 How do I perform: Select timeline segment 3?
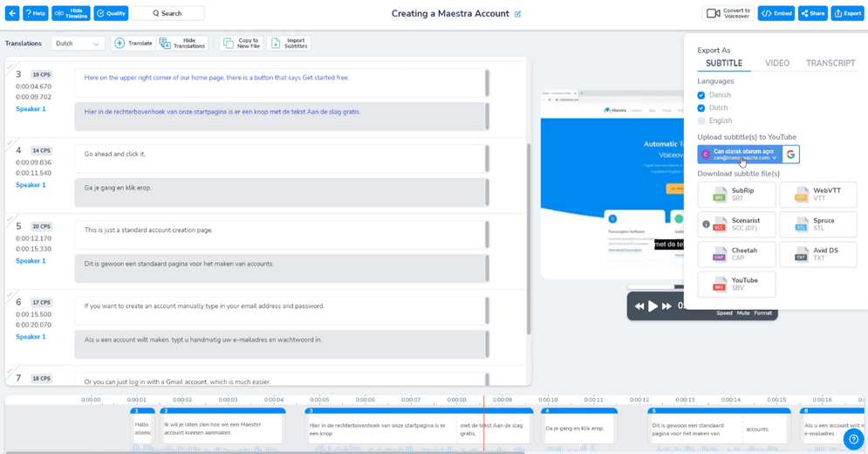tap(419, 426)
